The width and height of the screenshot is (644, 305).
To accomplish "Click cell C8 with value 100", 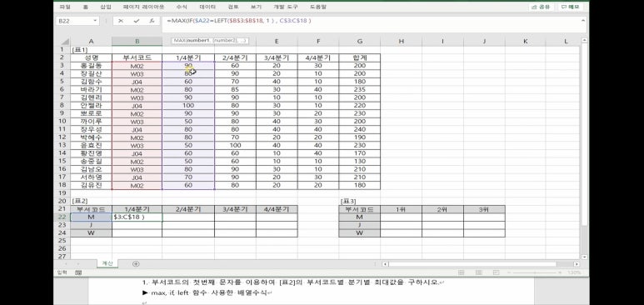I will (x=188, y=106).
